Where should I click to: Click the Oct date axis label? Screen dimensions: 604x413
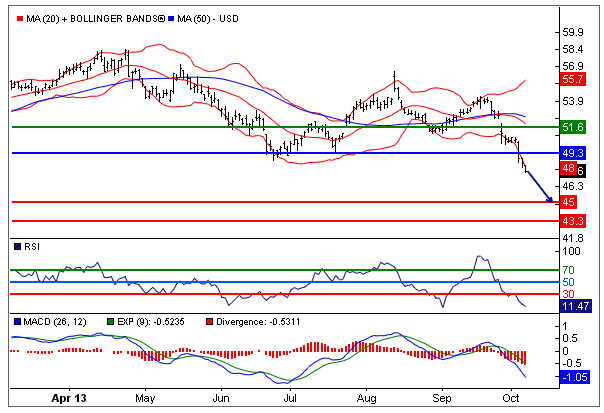[511, 398]
